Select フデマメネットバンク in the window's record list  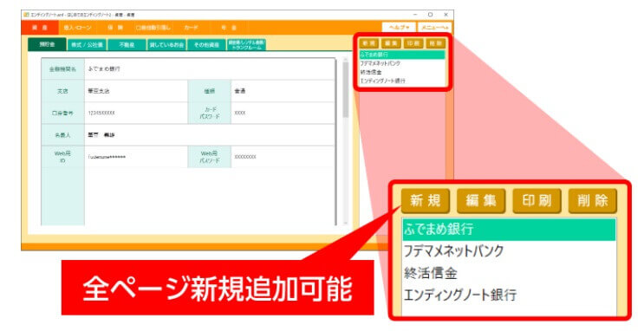(x=402, y=63)
